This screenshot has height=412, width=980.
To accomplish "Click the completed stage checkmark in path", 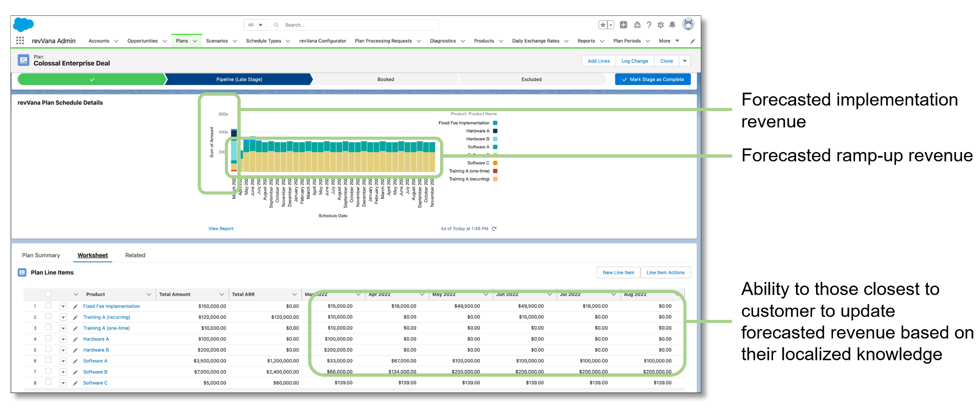I will click(92, 79).
